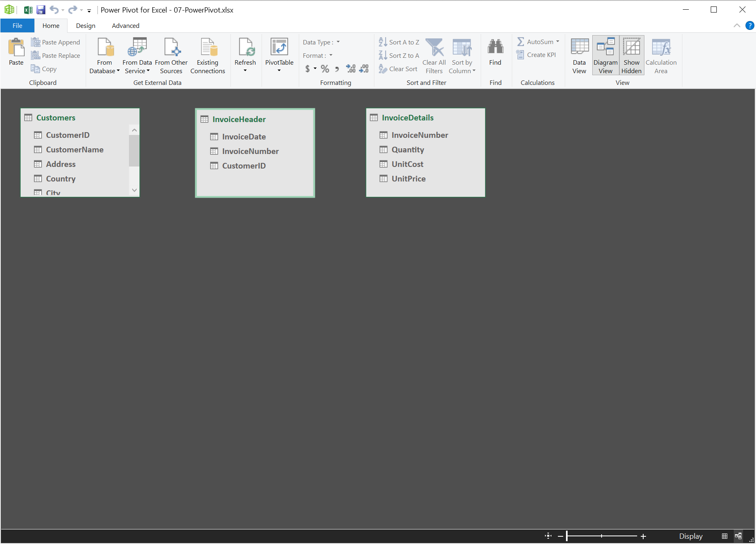Click Customers table scrollbar thumb

134,150
